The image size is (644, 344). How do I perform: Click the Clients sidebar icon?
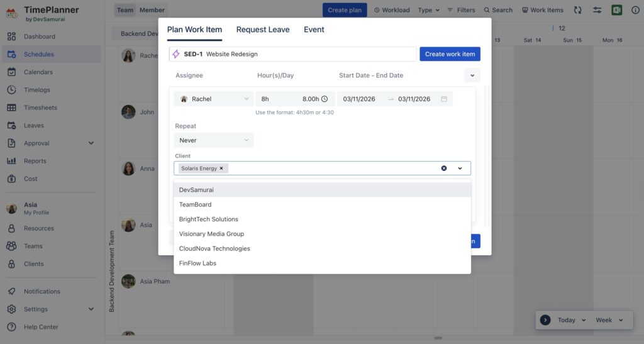click(x=11, y=264)
